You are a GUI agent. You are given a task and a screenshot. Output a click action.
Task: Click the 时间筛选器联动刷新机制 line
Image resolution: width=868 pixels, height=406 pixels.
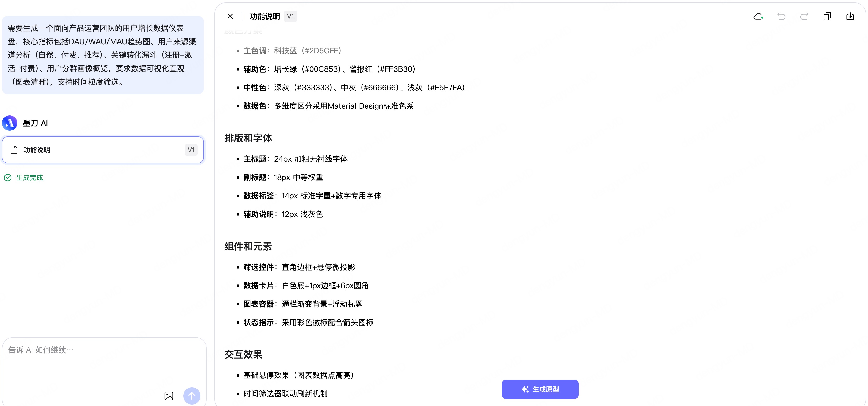[x=285, y=394]
